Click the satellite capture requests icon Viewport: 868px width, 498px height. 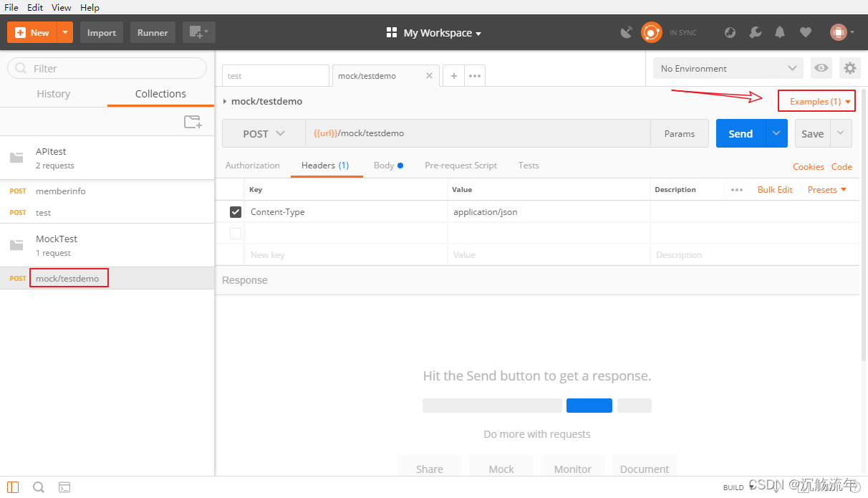pyautogui.click(x=627, y=32)
